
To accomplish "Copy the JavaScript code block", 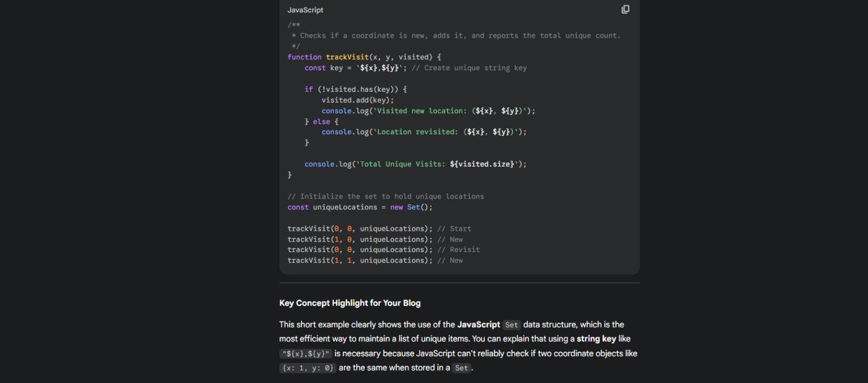I will pos(625,9).
